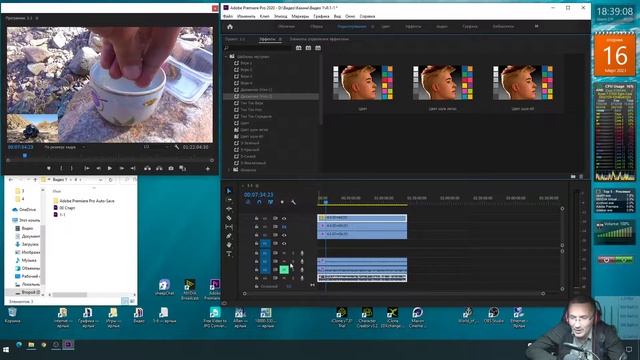Open the 'Редактирование' workspace menu icon
Screen dimensions: 640x360
[x=372, y=27]
